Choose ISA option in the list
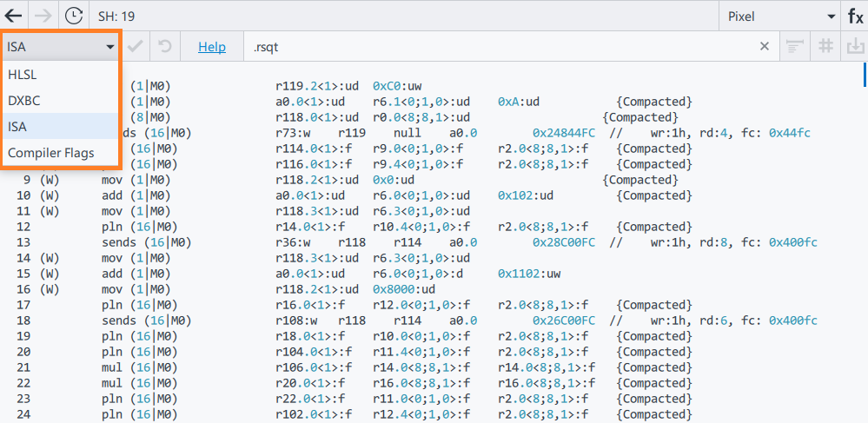This screenshot has width=868, height=423. [x=17, y=127]
